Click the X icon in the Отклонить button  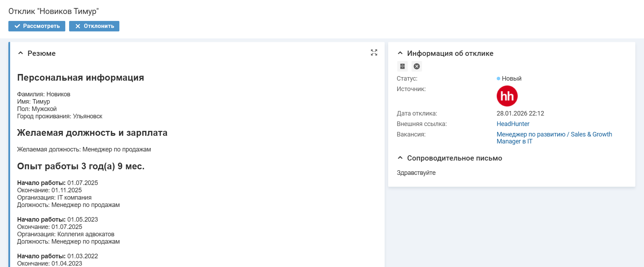78,26
